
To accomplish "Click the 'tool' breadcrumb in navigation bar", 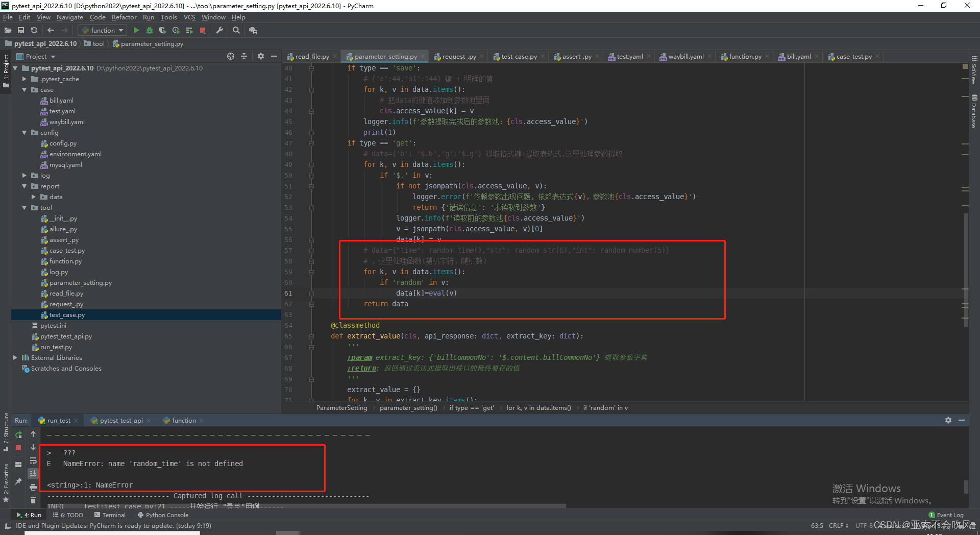I will pyautogui.click(x=94, y=44).
